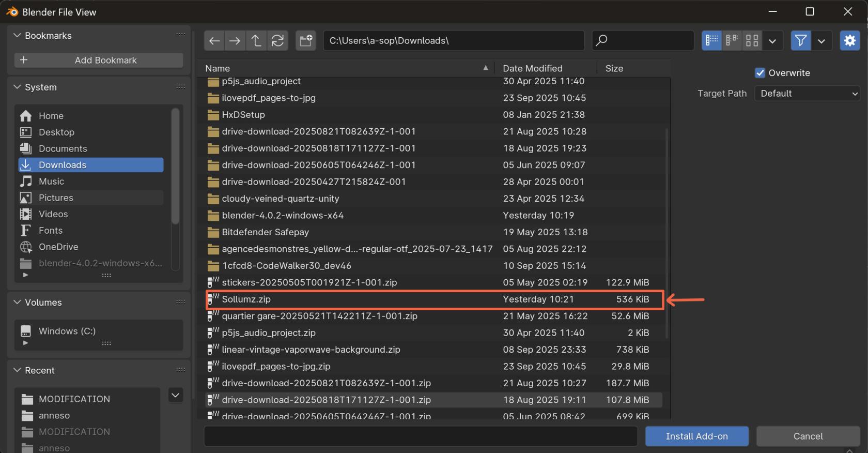Switch to vertical list display mode
Viewport: 868px width, 453px height.
[711, 41]
